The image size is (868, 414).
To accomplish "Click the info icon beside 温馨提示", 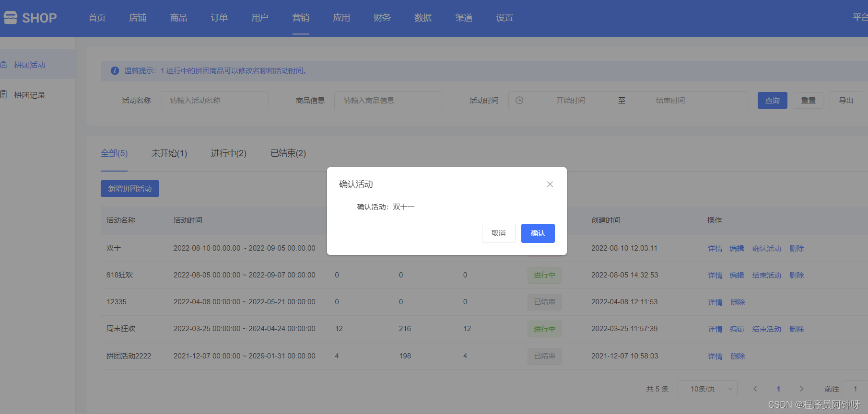I will pyautogui.click(x=115, y=71).
